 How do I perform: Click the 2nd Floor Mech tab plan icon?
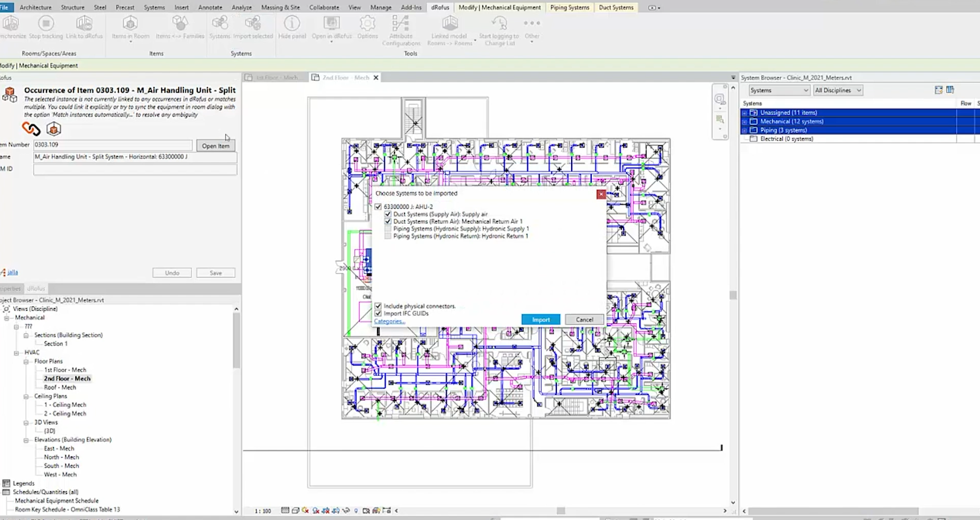pos(315,78)
